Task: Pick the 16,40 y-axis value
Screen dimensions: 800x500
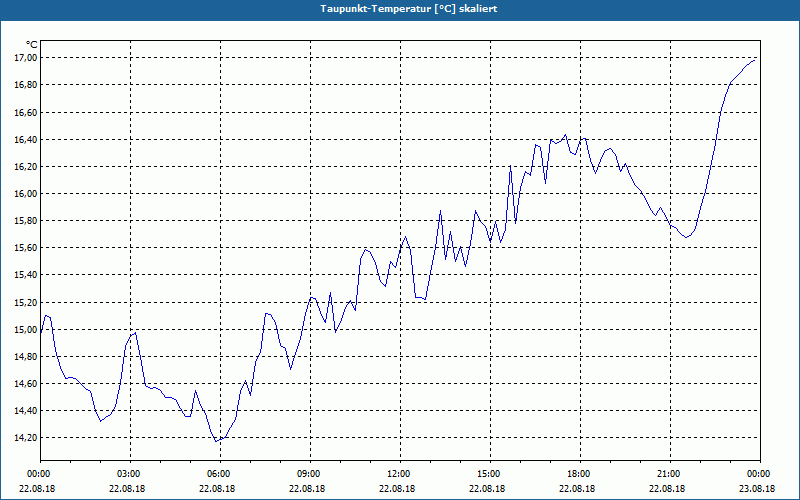Action: click(x=26, y=139)
